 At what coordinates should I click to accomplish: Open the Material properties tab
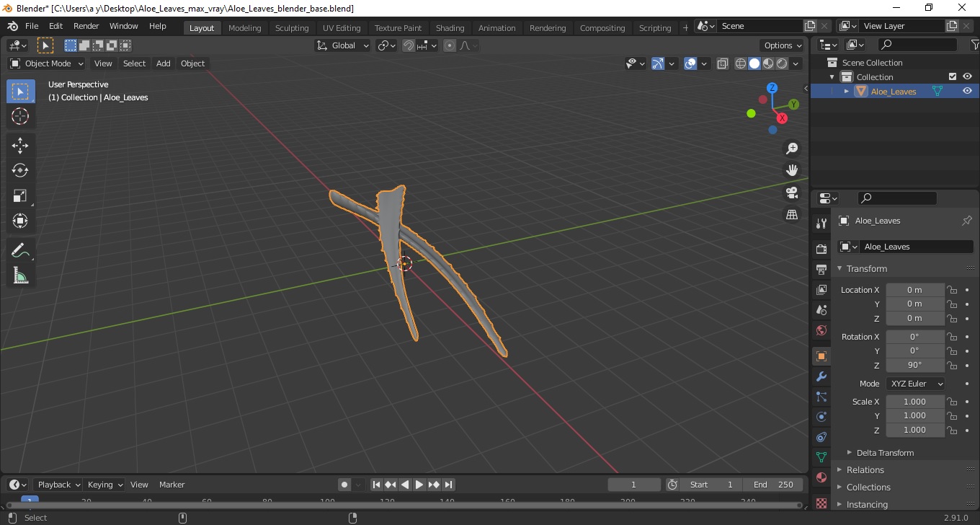pos(821,477)
